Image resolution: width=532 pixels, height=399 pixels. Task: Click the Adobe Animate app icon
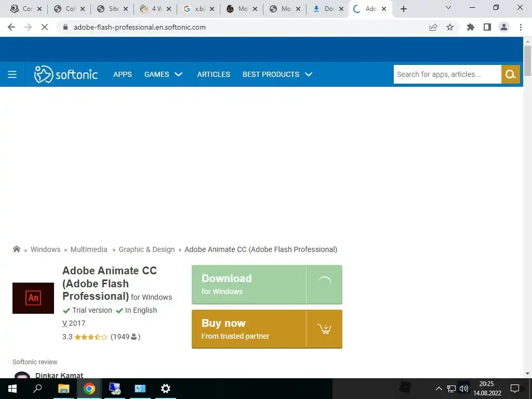click(x=33, y=298)
